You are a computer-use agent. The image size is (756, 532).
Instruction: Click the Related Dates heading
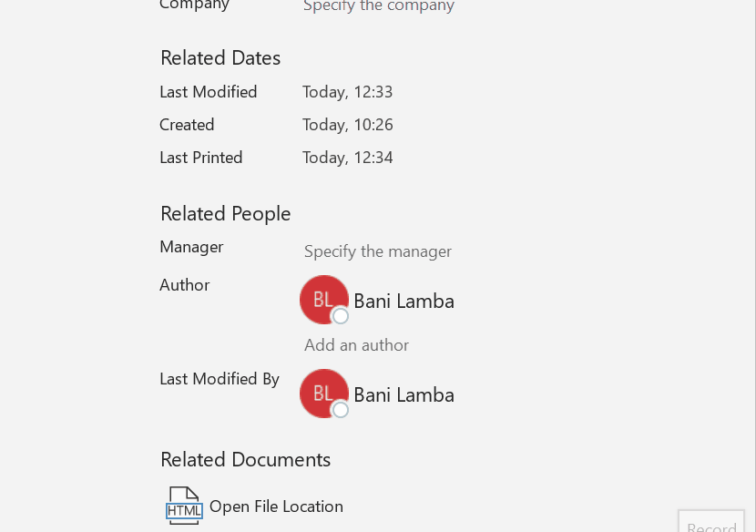(x=220, y=58)
